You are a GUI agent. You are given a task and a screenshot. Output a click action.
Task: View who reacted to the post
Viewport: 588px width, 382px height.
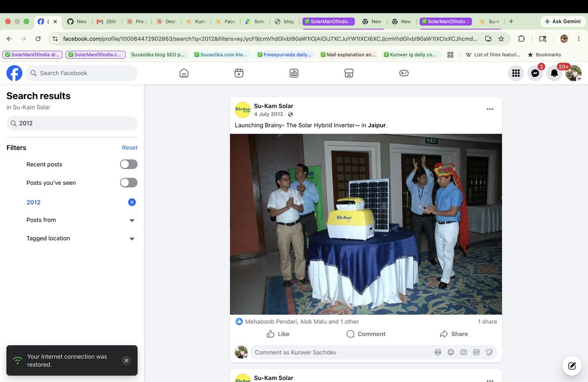pos(302,322)
